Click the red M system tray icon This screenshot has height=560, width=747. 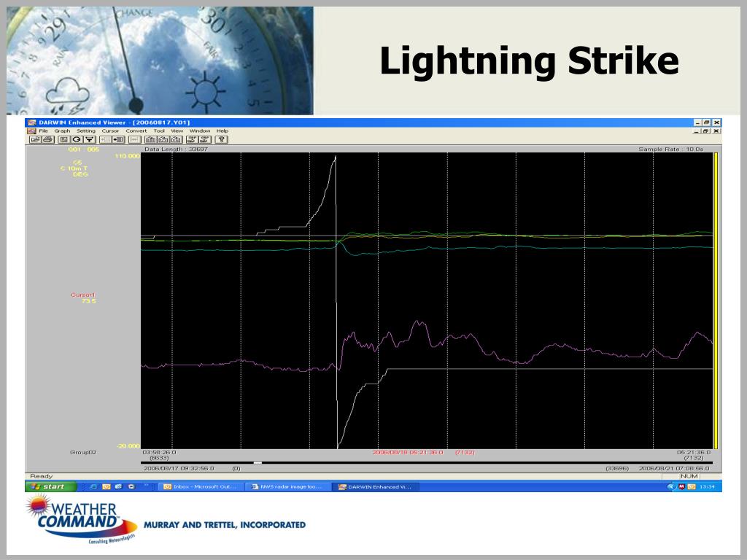point(682,486)
